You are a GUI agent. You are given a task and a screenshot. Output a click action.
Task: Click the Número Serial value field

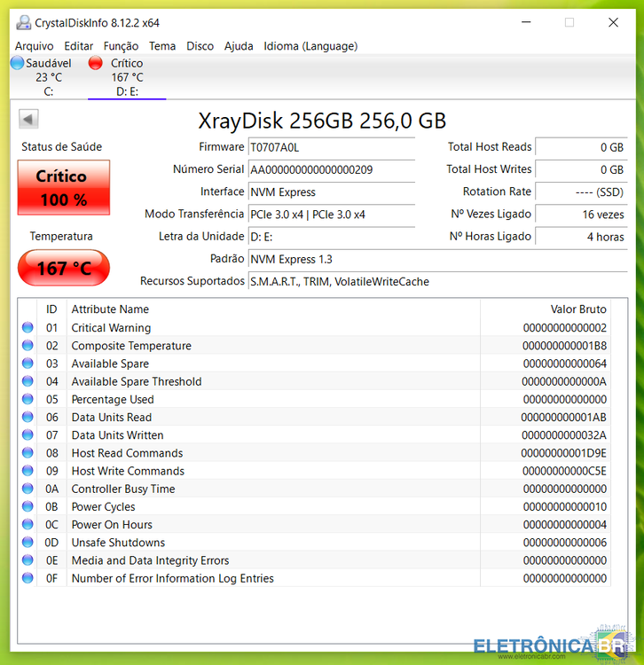point(331,169)
